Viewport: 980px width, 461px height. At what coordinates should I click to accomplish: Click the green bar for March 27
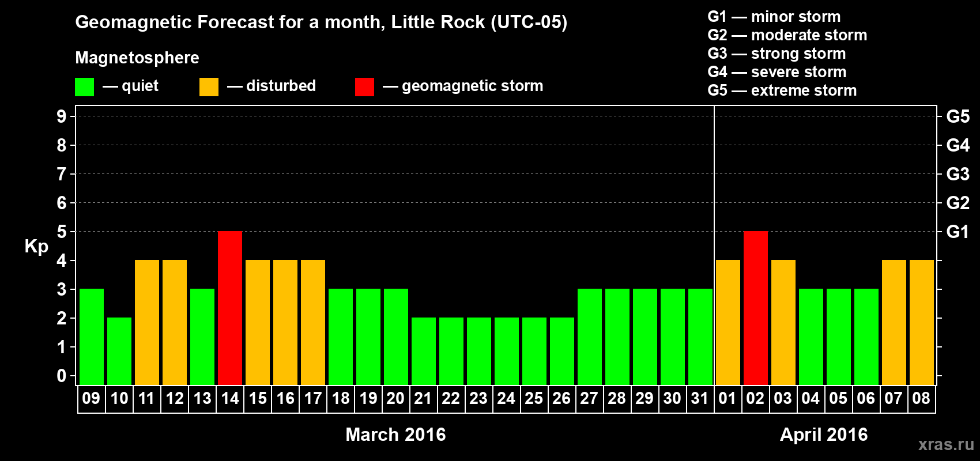pos(590,337)
